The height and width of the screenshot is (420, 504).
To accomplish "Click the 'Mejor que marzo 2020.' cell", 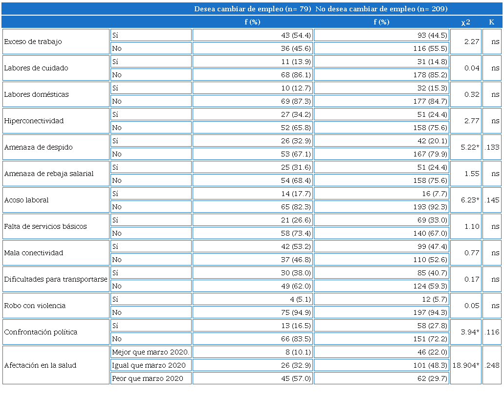I will (151, 353).
